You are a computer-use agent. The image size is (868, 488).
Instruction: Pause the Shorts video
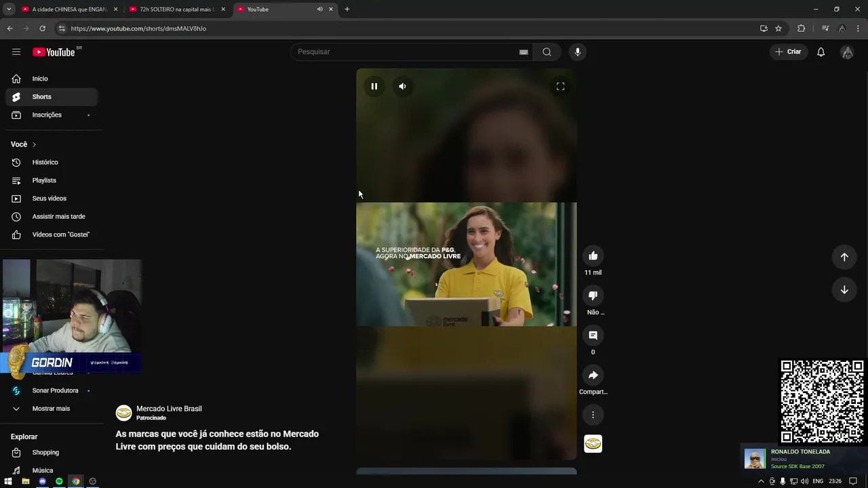[x=374, y=86]
